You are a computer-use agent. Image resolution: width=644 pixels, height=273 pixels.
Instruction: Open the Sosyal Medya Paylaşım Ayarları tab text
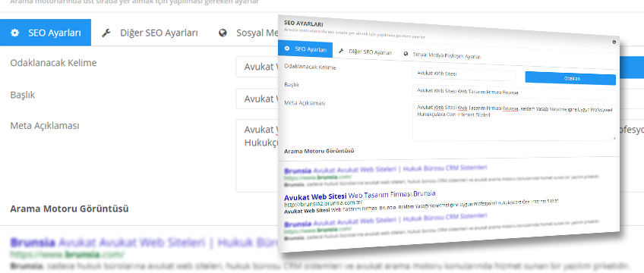point(447,56)
